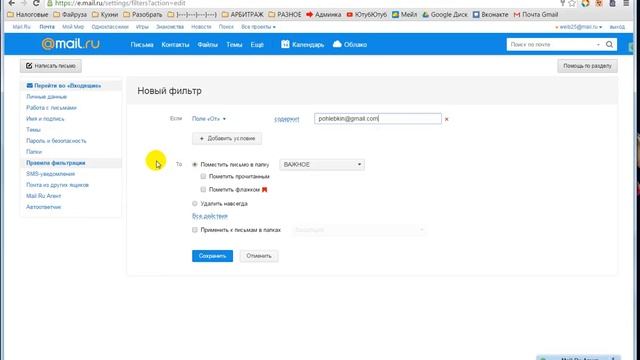Open SMS-уведомления settings
The image size is (640, 360).
coord(51,174)
